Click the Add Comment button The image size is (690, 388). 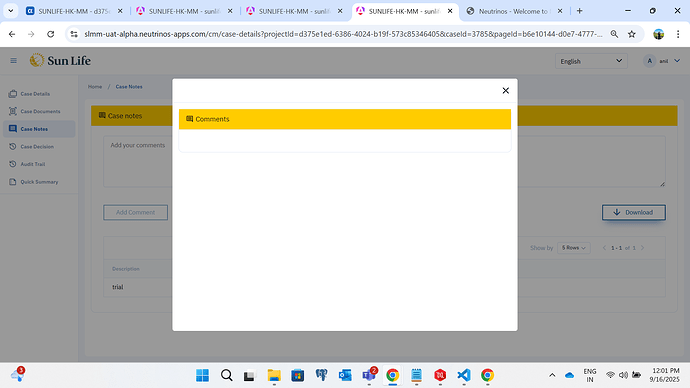pos(136,212)
